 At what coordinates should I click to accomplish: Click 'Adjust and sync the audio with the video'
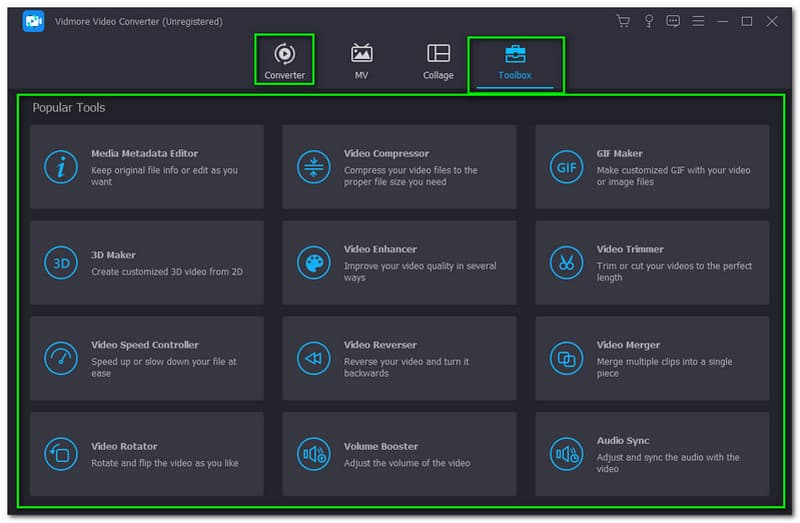(668, 463)
